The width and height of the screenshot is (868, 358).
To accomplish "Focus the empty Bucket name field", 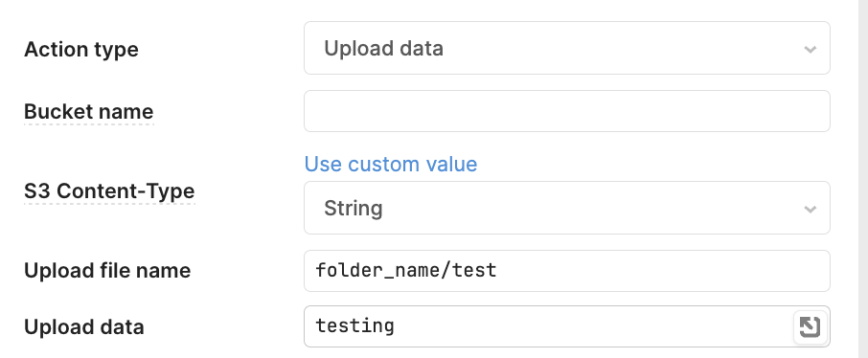I will tap(567, 111).
